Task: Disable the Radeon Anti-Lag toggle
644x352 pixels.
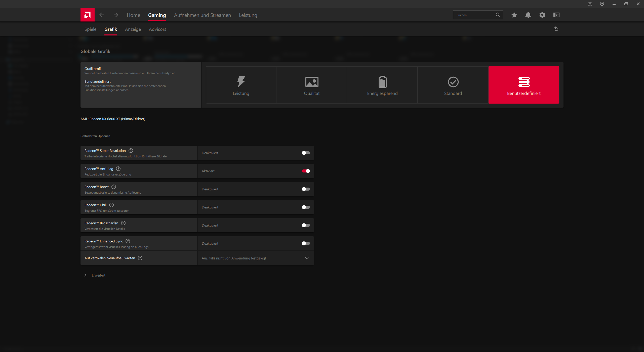Action: pyautogui.click(x=306, y=171)
